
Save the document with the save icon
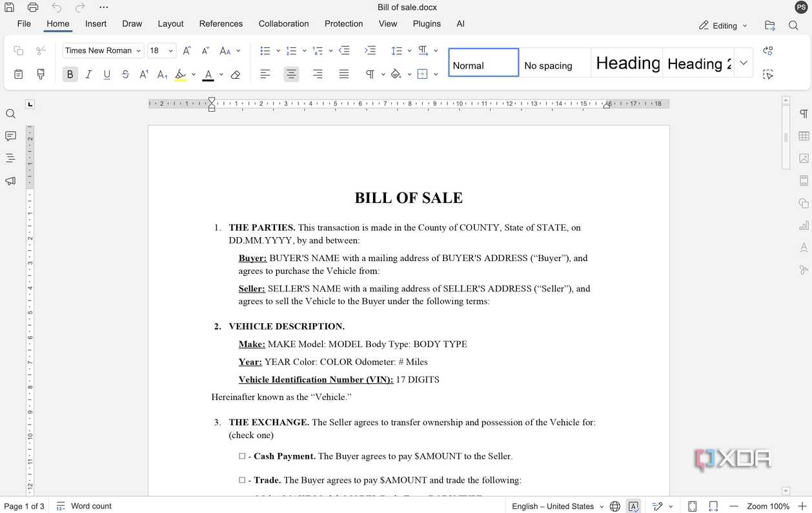(x=10, y=8)
